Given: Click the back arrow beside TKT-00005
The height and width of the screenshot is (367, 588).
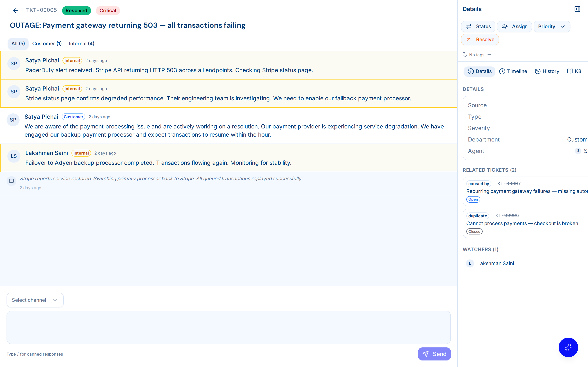Looking at the screenshot, I should click(x=16, y=10).
